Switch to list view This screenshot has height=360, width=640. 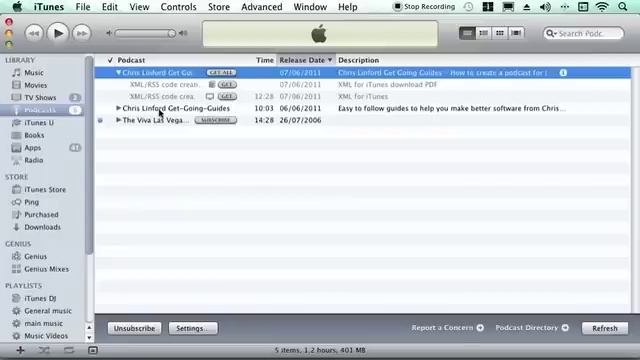[467, 33]
